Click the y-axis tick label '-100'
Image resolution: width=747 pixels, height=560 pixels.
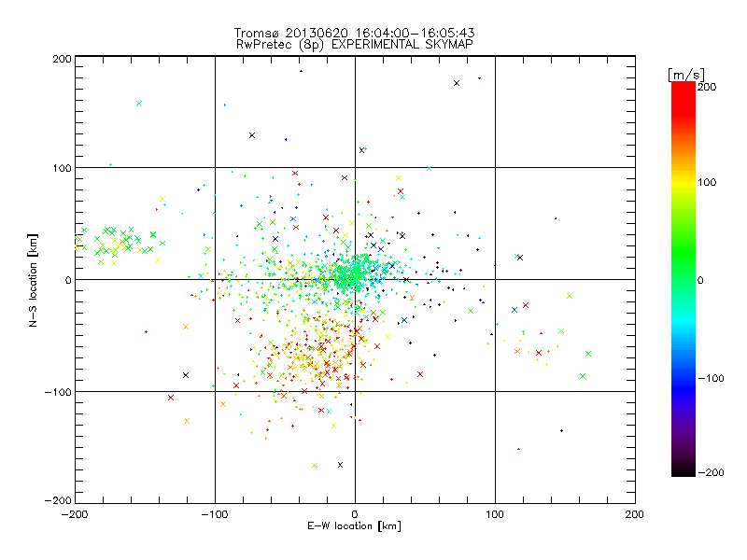click(x=58, y=392)
